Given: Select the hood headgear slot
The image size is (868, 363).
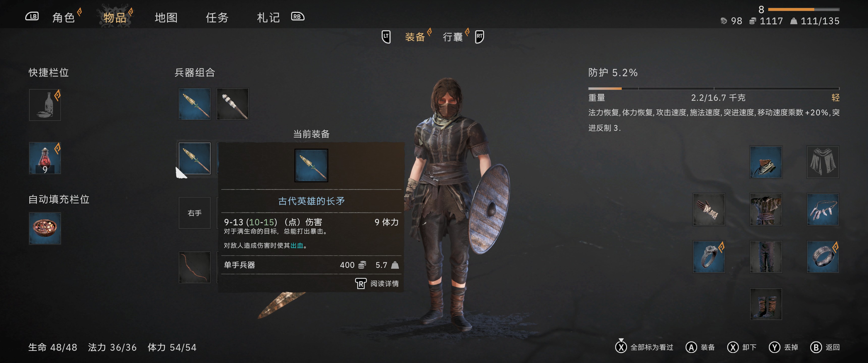Looking at the screenshot, I should coord(766,162).
